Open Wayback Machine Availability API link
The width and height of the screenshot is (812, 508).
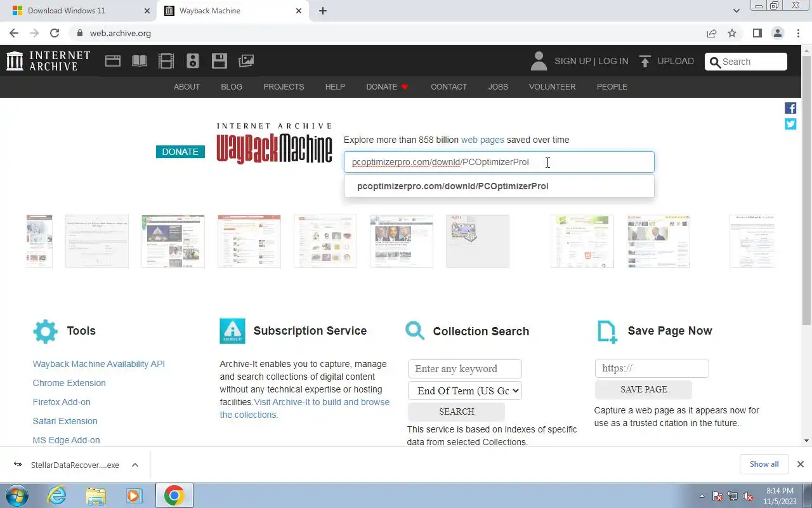(x=98, y=364)
